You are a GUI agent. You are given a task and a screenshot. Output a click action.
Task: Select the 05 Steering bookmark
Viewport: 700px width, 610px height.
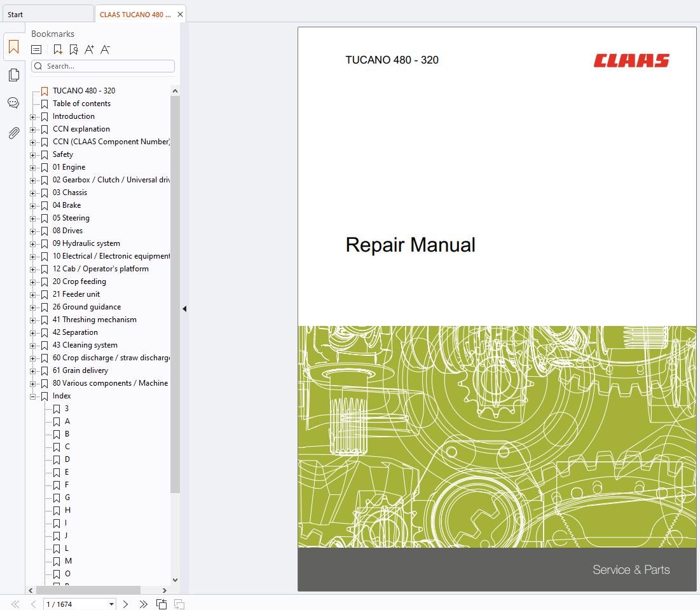pos(71,218)
